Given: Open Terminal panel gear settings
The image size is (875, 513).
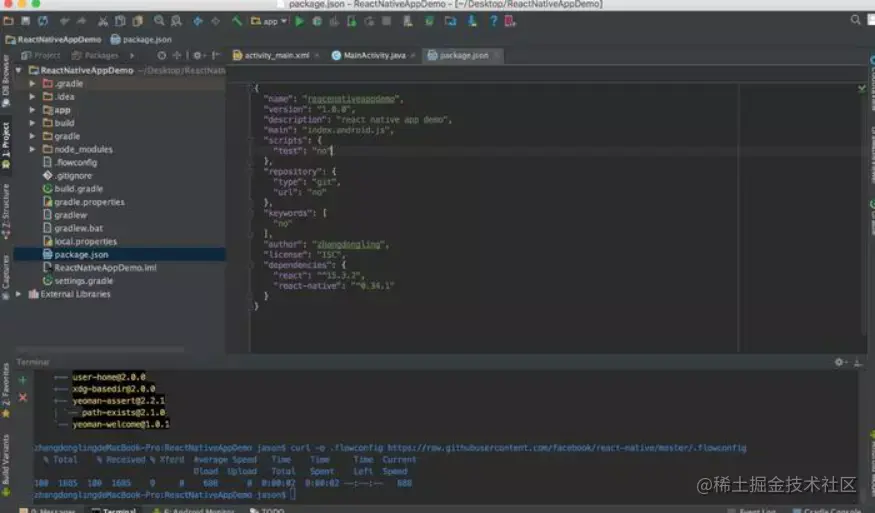Looking at the screenshot, I should [x=839, y=362].
